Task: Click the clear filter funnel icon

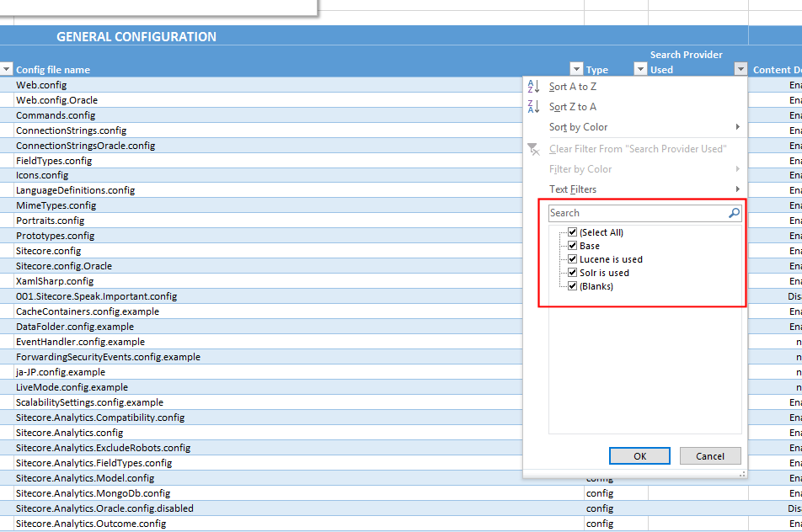Action: click(534, 149)
